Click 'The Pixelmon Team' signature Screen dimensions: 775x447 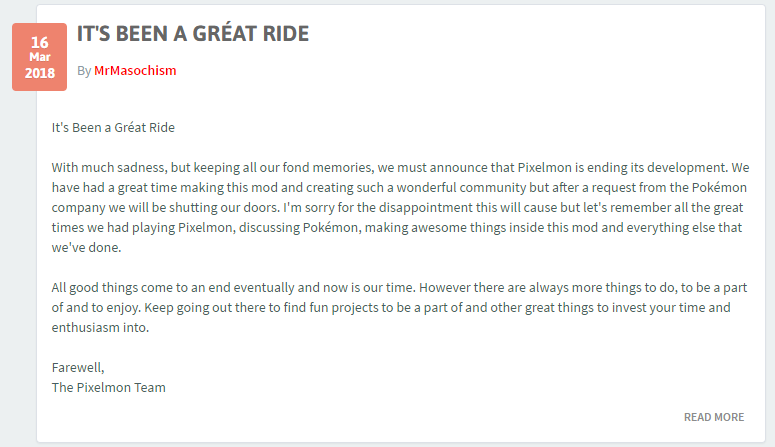(x=108, y=387)
